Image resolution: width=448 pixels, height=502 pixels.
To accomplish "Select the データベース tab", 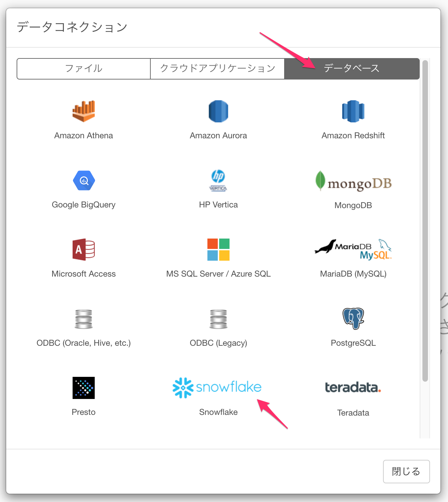I will pyautogui.click(x=352, y=69).
